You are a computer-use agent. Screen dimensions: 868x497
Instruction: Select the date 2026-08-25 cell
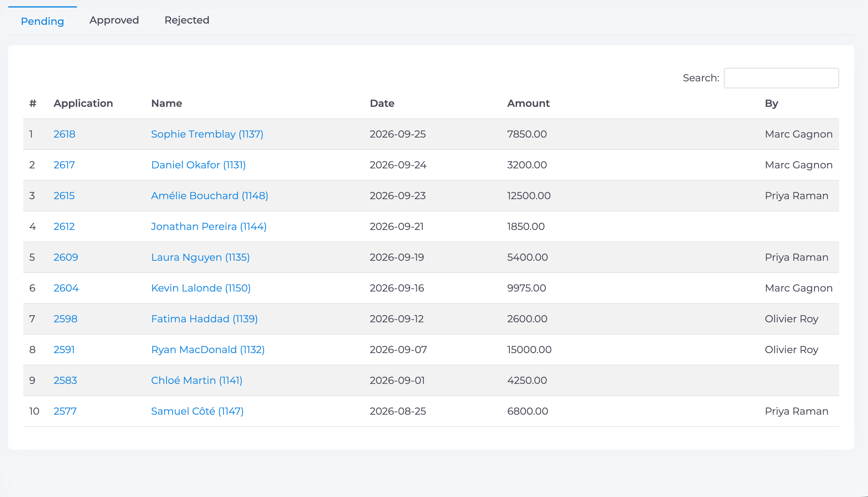(x=398, y=411)
